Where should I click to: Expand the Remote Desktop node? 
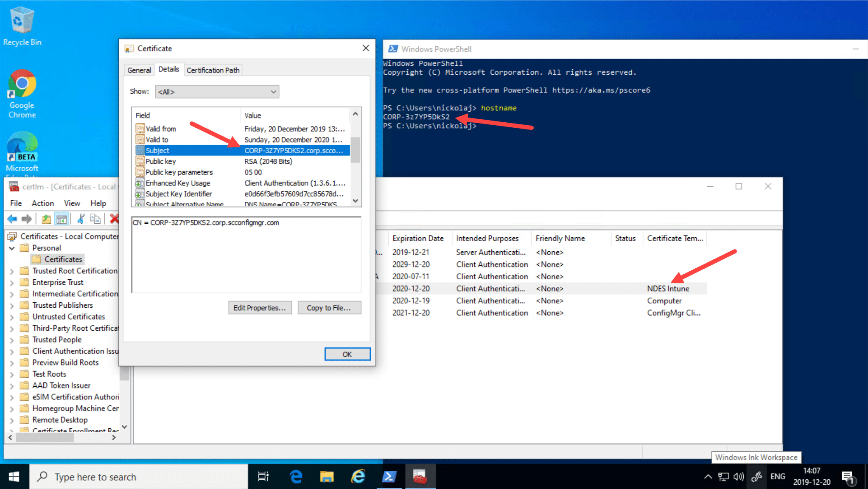(12, 420)
